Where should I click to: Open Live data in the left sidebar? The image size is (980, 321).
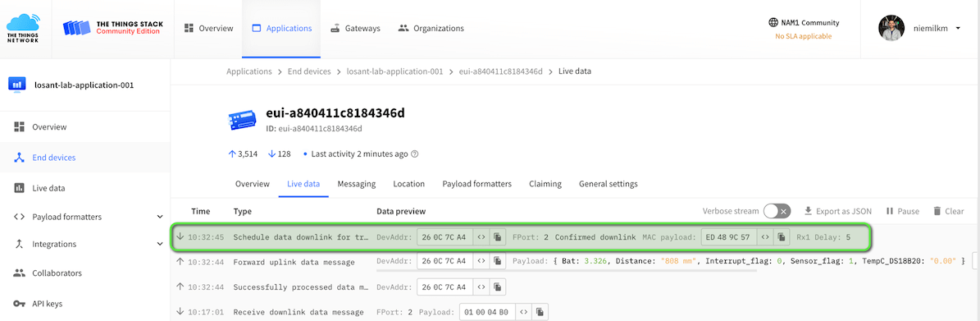pyautogui.click(x=85, y=188)
